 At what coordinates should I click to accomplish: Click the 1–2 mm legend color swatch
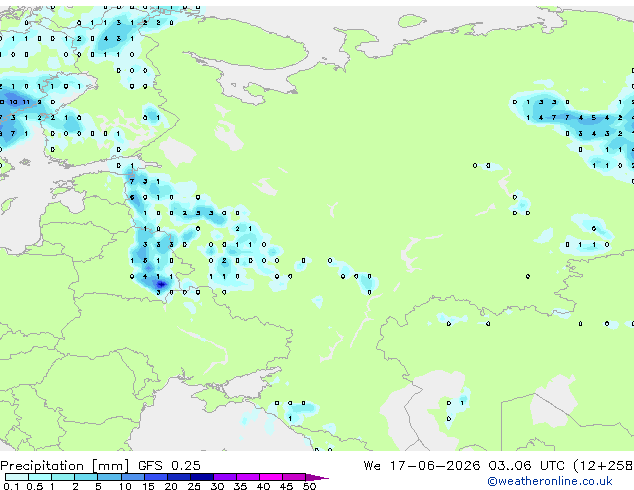coord(63,477)
